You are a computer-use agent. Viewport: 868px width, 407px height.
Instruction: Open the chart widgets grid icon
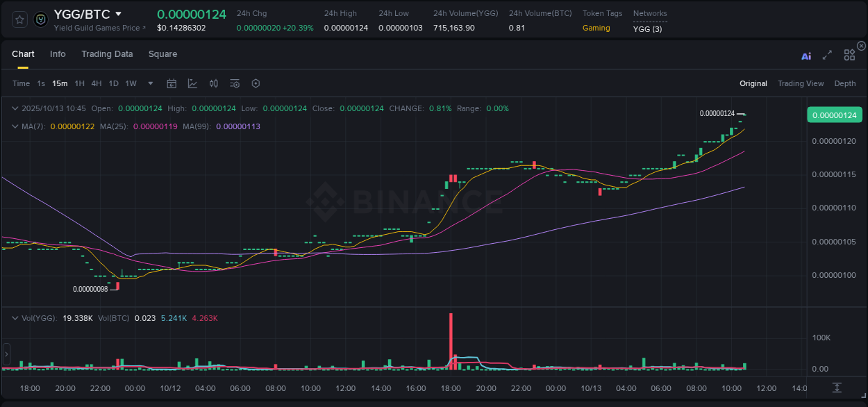click(x=849, y=54)
